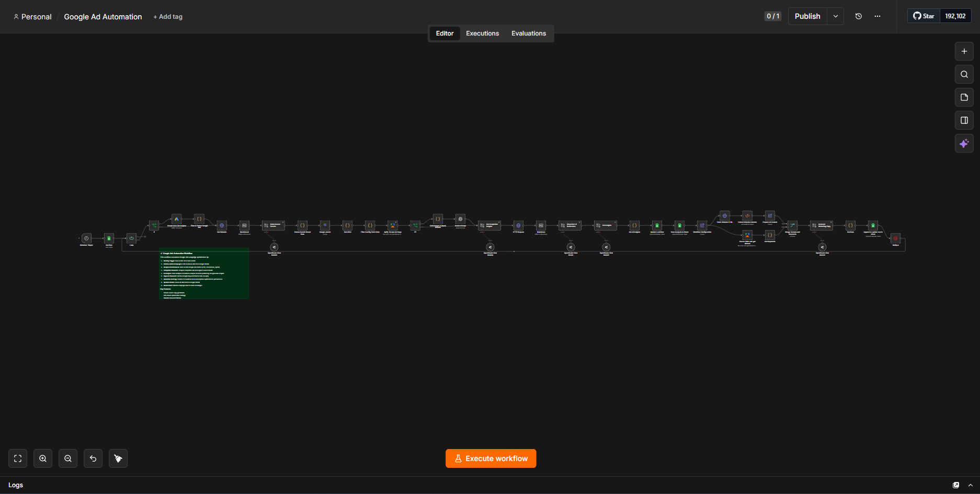Open the three-dot more options menu
Screen dimensions: 980x494
878,16
